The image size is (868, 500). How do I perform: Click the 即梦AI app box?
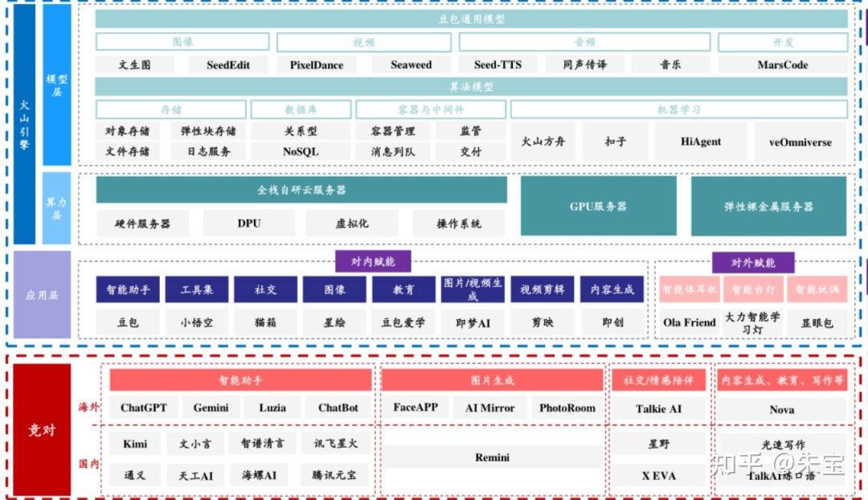pos(473,322)
